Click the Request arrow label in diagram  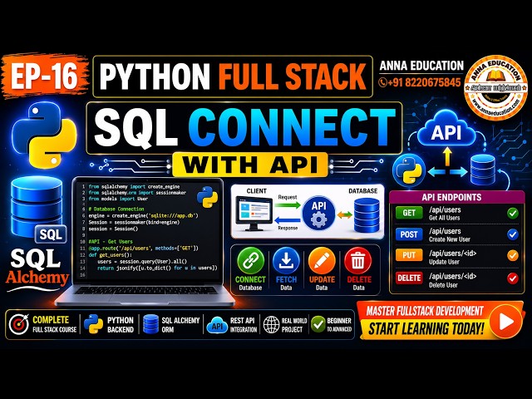coord(288,197)
